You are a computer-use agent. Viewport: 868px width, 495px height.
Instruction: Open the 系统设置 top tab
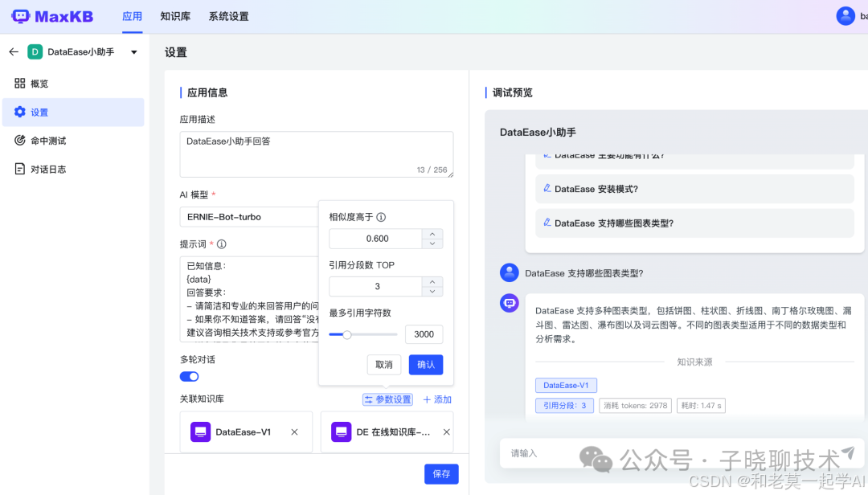coord(228,17)
